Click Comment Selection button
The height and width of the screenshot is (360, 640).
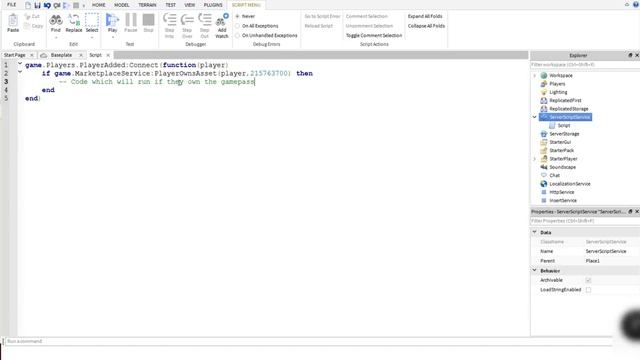coord(367,16)
